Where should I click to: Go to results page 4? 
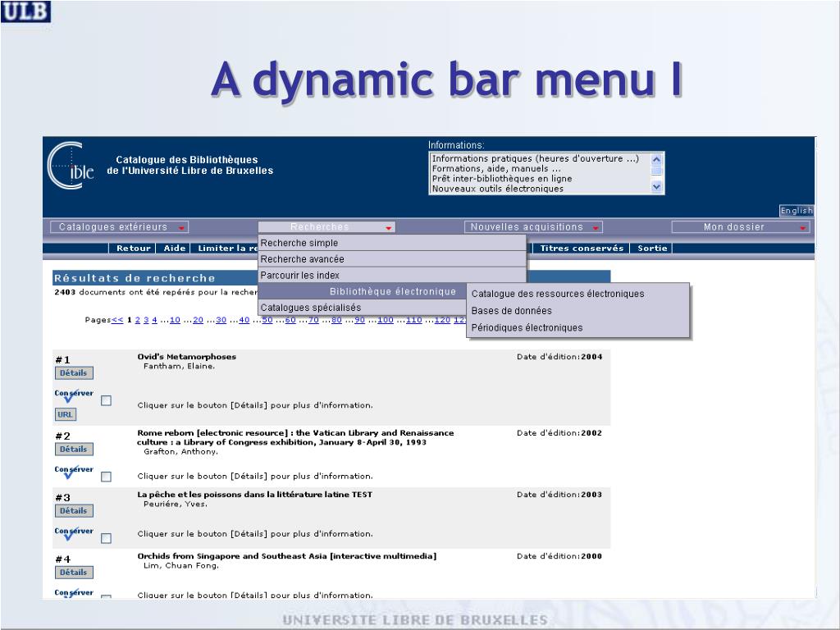click(x=154, y=320)
